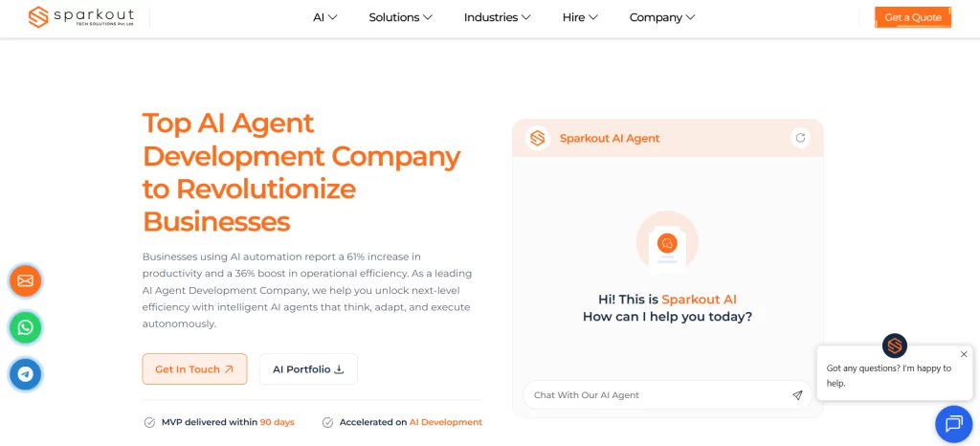980x446 pixels.
Task: Open the floating email contact icon
Action: point(25,280)
